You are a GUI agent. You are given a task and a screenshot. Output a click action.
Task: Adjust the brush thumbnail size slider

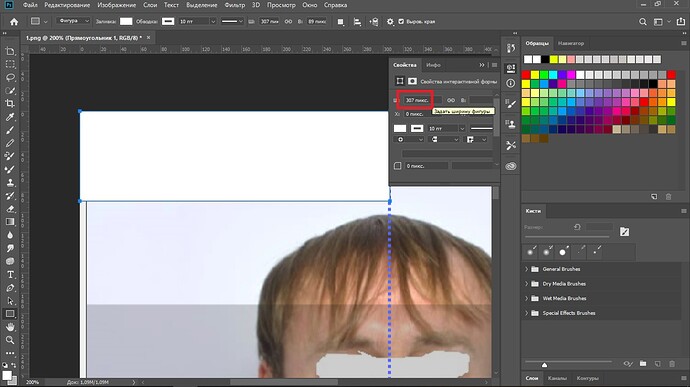(x=544, y=365)
